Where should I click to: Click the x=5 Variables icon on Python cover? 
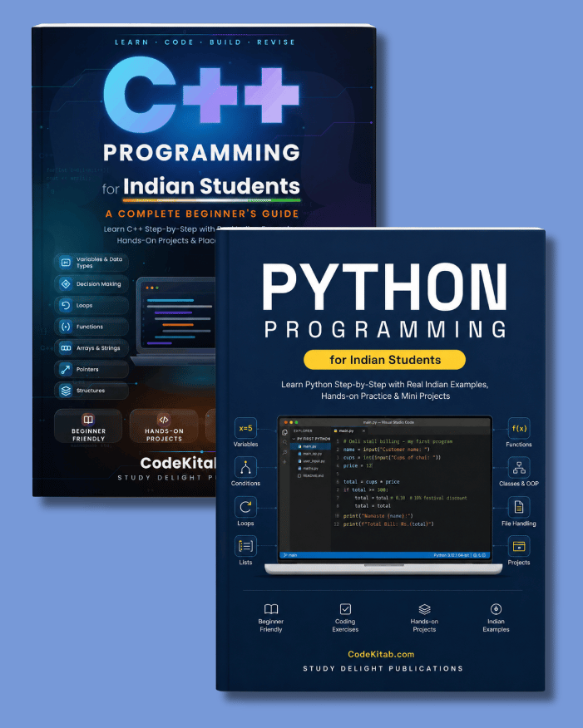coord(245,428)
